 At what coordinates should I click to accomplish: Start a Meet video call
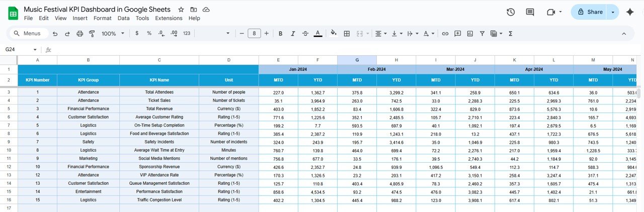pyautogui.click(x=550, y=12)
